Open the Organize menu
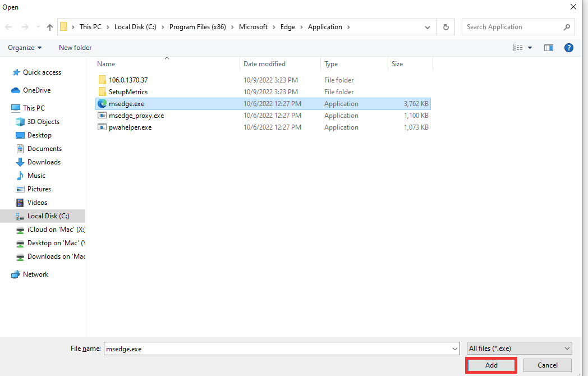Image resolution: width=588 pixels, height=376 pixels. click(x=25, y=48)
